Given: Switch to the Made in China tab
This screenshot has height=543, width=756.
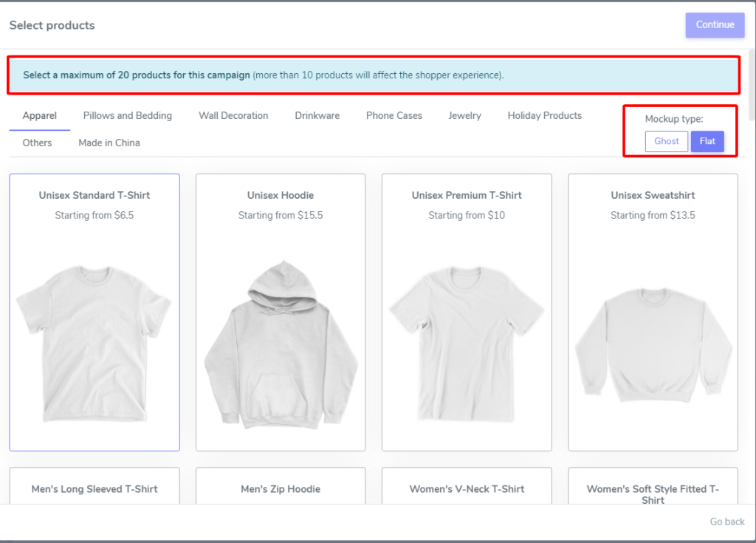Looking at the screenshot, I should click(x=109, y=143).
